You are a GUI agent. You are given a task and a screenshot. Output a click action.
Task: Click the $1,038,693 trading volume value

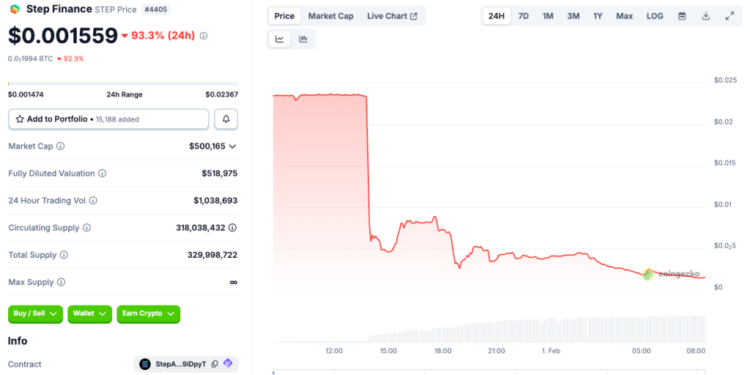(x=215, y=200)
